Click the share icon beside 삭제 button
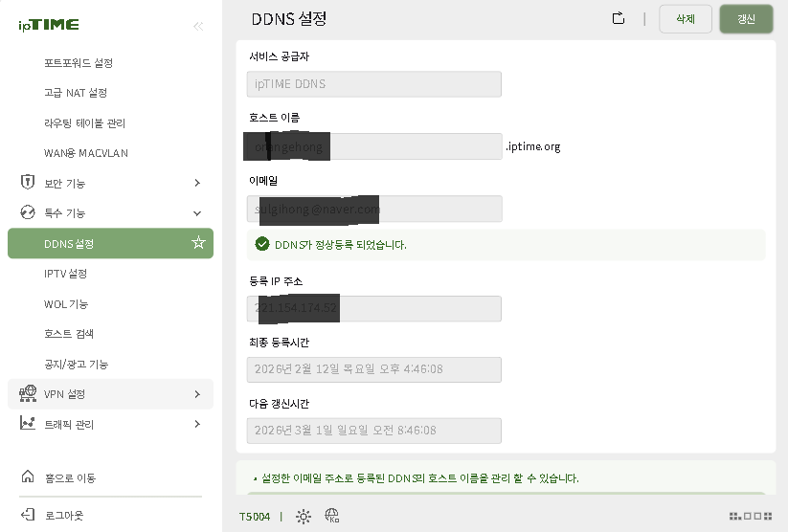 tap(619, 18)
